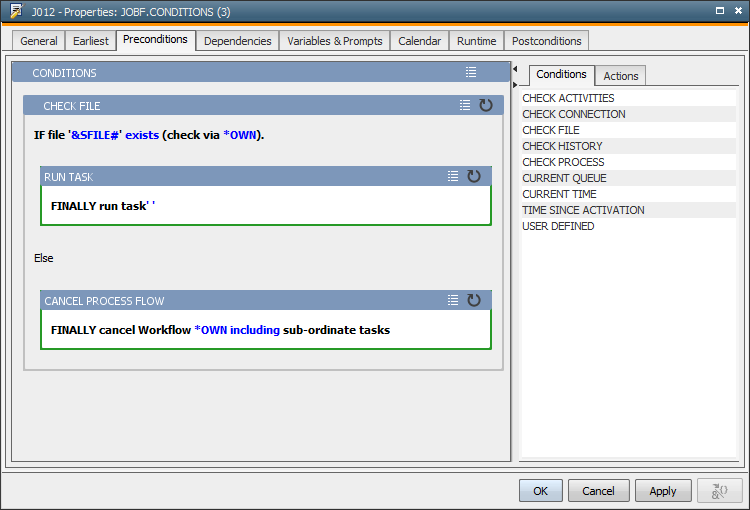Choose TIME SINCE ACTIVATION from the list

coord(583,210)
